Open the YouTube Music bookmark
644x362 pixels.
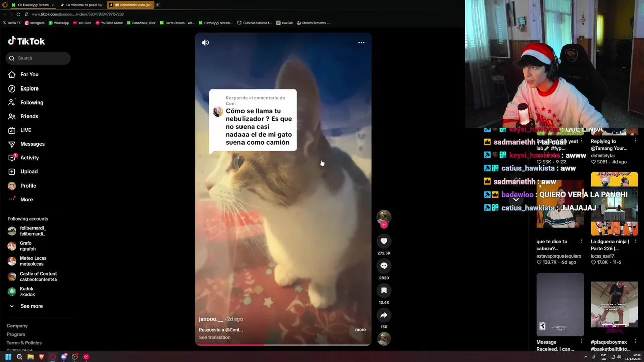pos(109,23)
